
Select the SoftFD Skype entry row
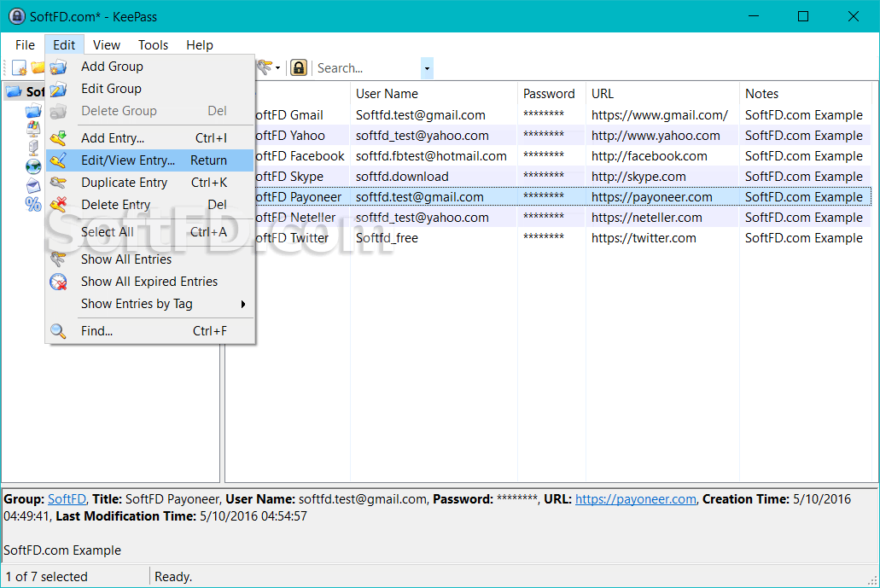click(x=562, y=177)
